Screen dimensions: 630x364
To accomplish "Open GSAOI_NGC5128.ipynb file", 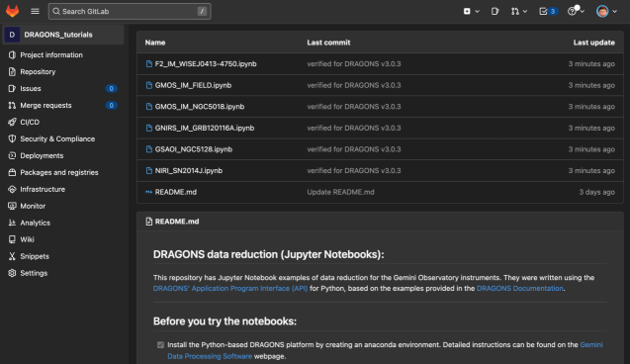I will (194, 149).
